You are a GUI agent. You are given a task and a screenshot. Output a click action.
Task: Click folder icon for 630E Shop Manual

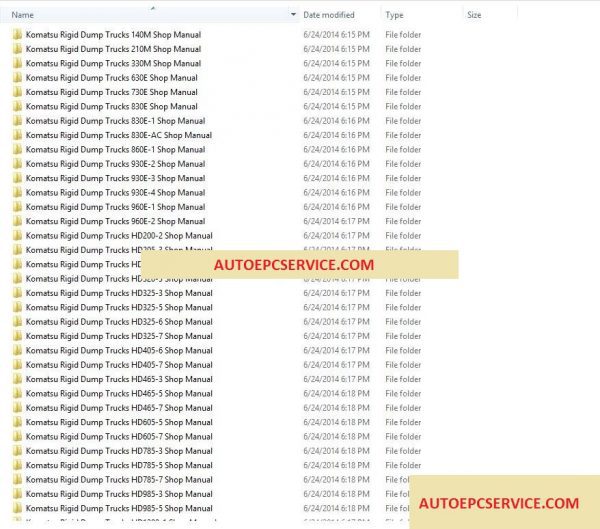[x=17, y=78]
